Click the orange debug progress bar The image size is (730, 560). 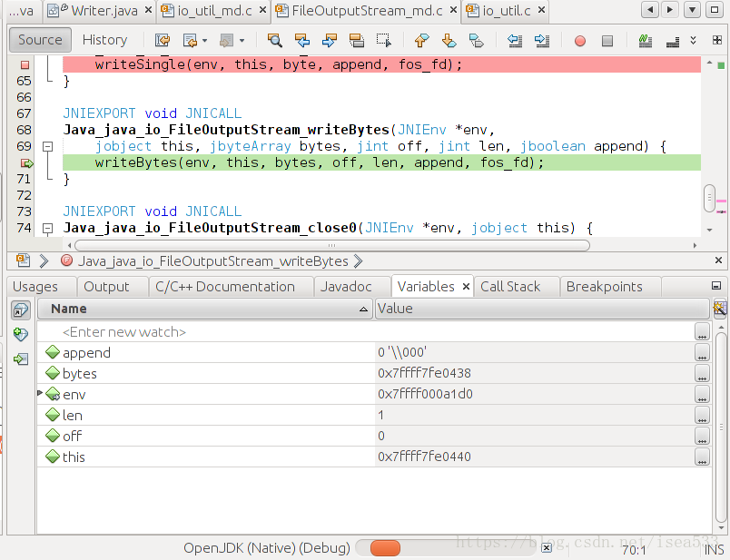[x=386, y=548]
